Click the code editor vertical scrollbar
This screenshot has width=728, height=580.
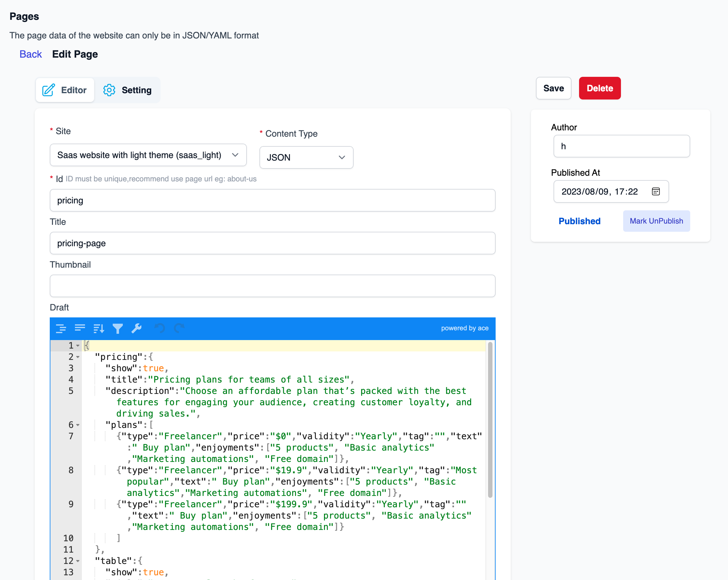490,420
